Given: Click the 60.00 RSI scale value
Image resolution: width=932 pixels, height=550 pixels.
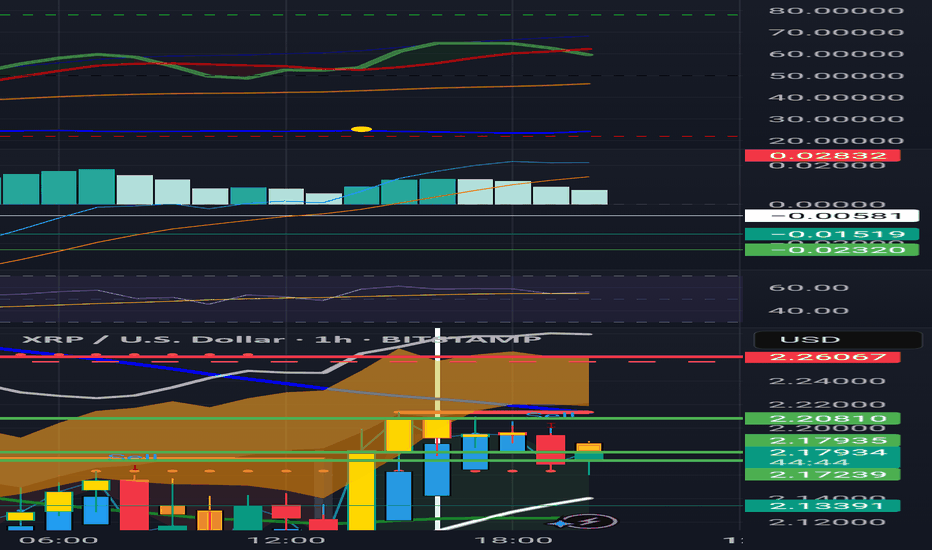Looking at the screenshot, I should 808,288.
